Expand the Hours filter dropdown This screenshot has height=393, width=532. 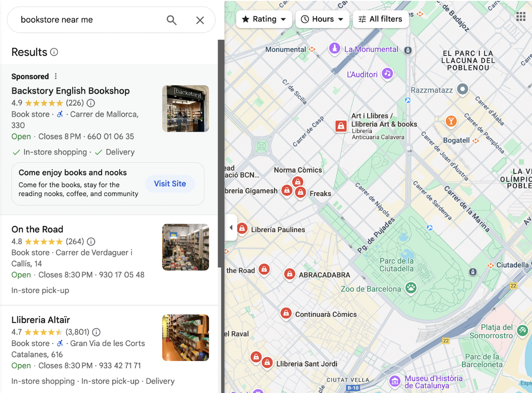322,19
